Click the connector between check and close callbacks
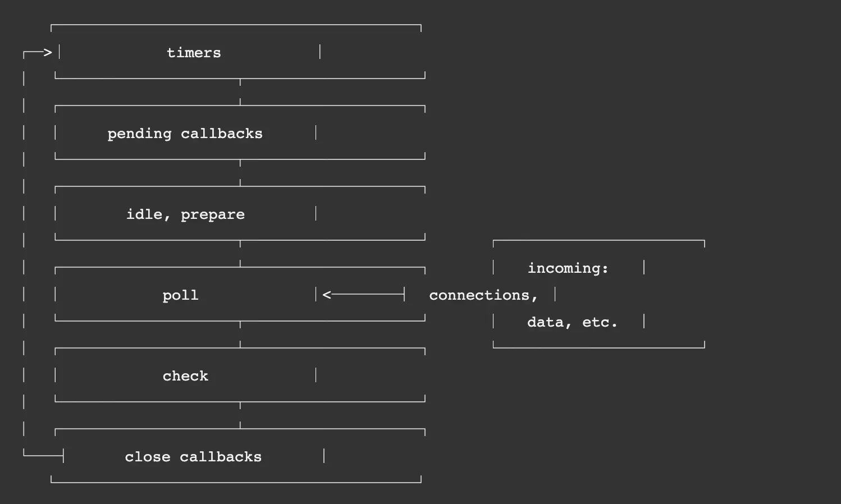Viewport: 841px width, 504px height. coord(240,415)
